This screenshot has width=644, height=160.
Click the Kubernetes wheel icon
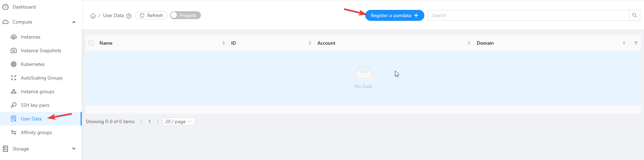pyautogui.click(x=14, y=64)
